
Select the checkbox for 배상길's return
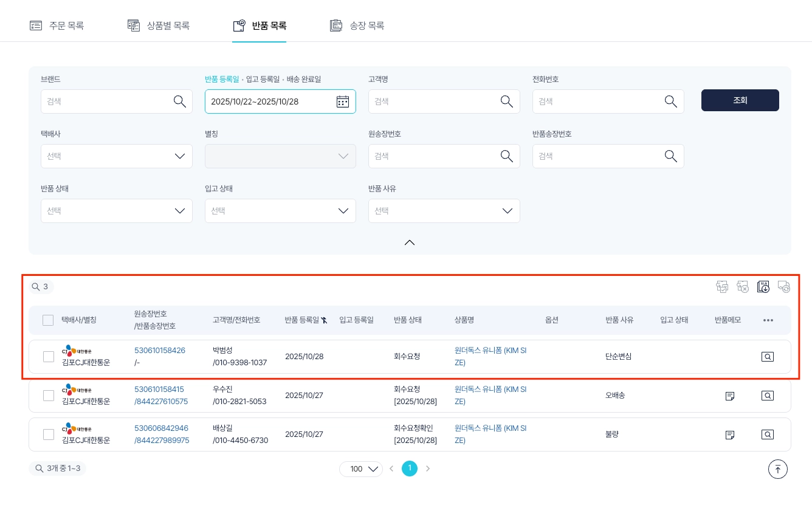coord(49,435)
